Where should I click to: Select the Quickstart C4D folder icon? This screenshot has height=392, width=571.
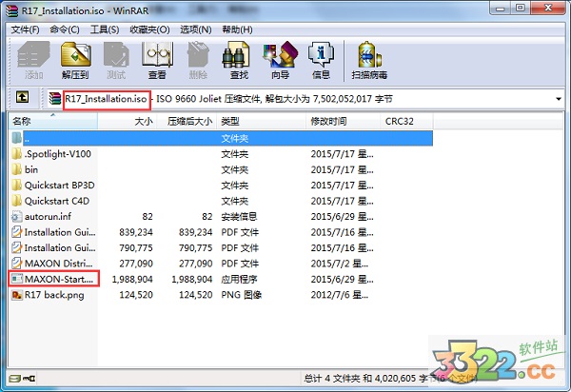(x=16, y=201)
